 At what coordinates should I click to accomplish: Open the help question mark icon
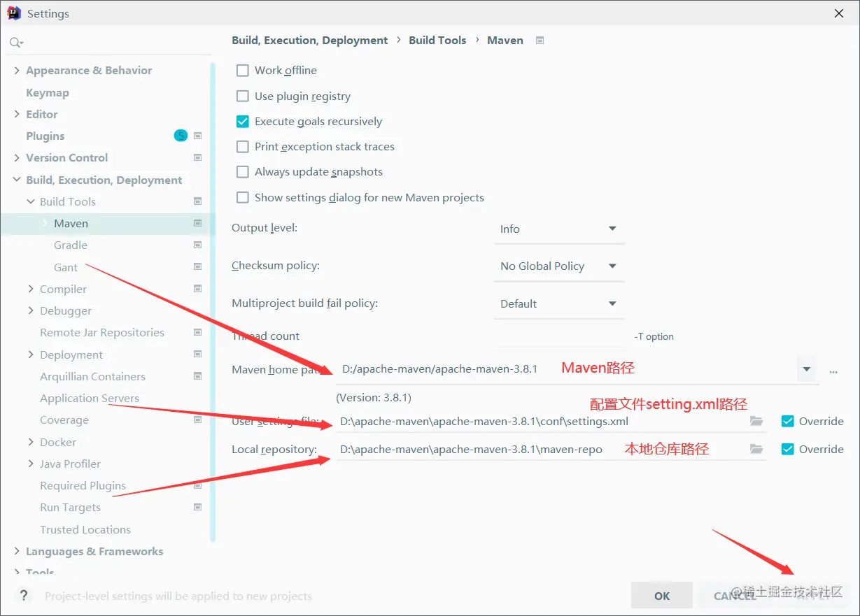pyautogui.click(x=24, y=596)
